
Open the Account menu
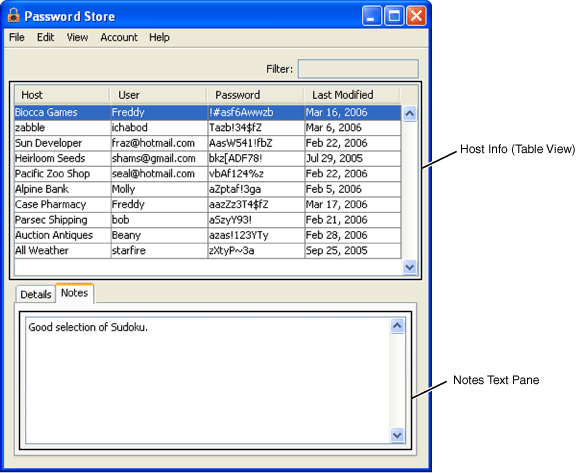[119, 37]
